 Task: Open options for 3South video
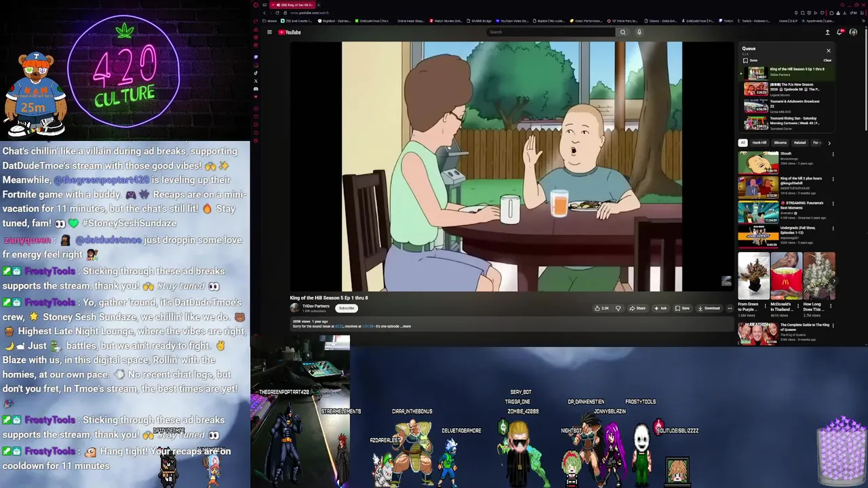coord(833,155)
